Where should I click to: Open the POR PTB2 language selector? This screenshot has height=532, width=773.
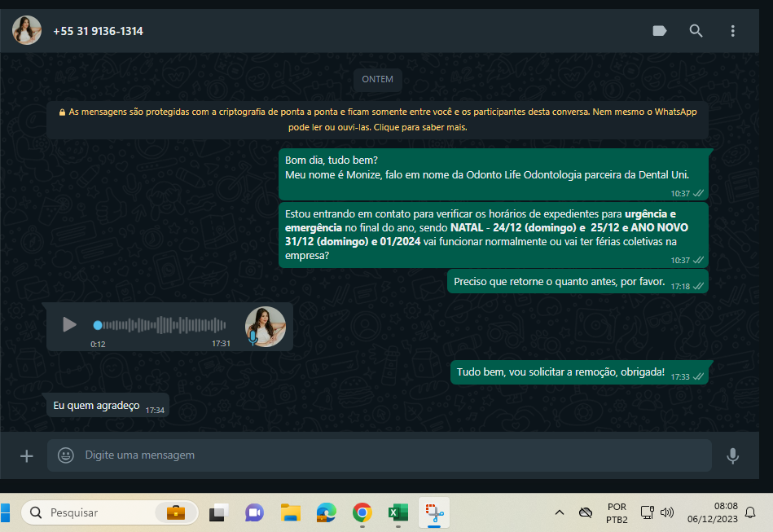[x=617, y=512]
